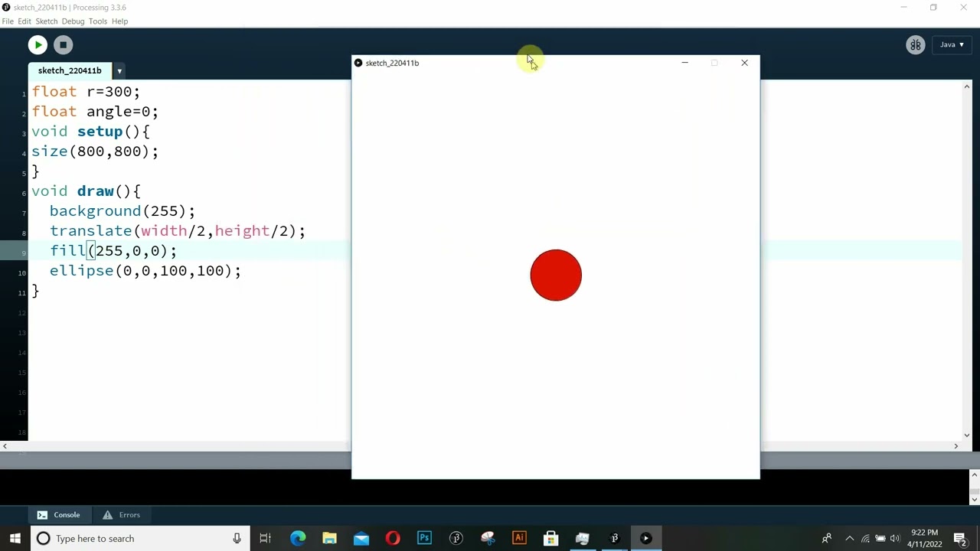Image resolution: width=980 pixels, height=551 pixels.
Task: Open the paint palette app in the taskbar
Action: coord(488,538)
